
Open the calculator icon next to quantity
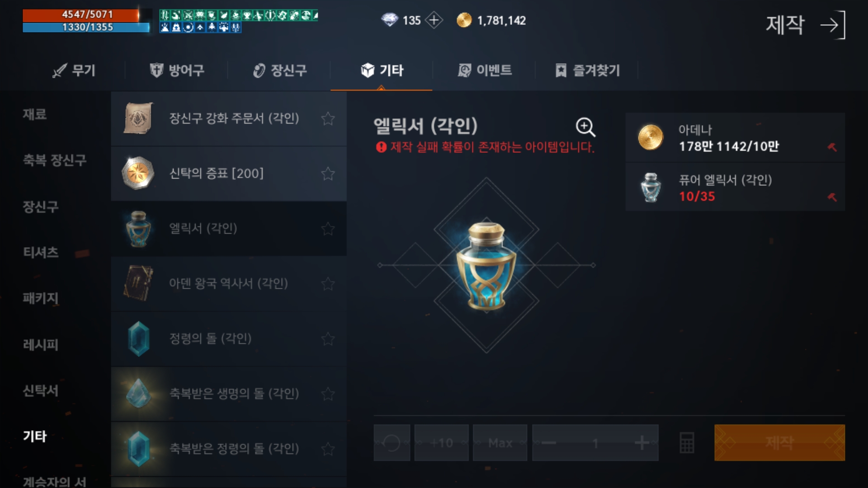pos(687,443)
